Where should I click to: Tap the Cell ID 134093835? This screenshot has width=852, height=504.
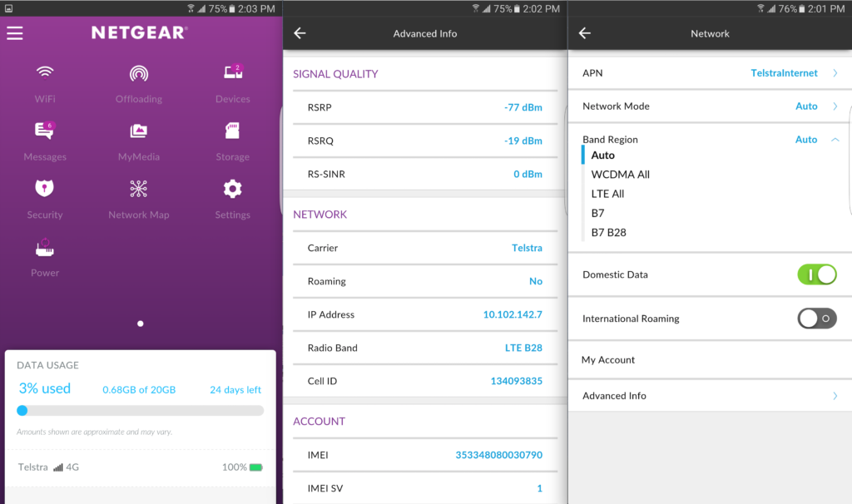coord(516,381)
